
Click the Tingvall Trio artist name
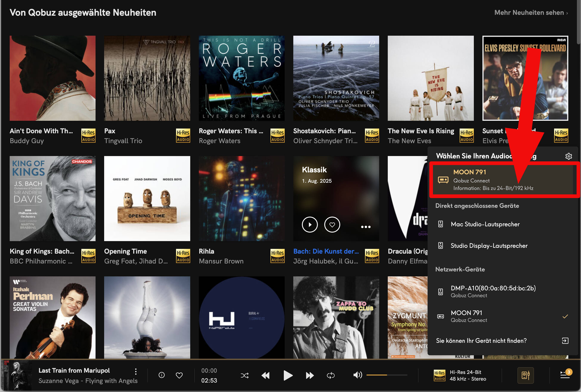click(123, 141)
